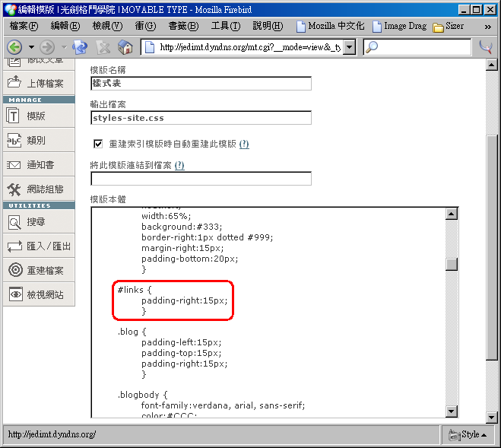501x448 pixels.
Task: Click the upload file sidebar icon
Action: 14,82
